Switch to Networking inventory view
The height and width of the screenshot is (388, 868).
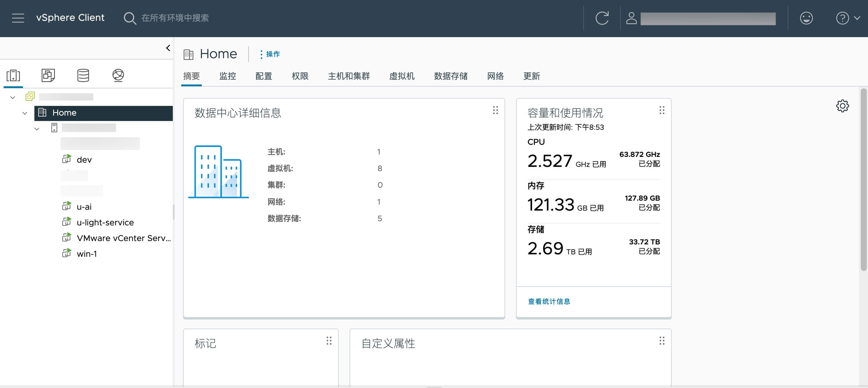coord(118,75)
